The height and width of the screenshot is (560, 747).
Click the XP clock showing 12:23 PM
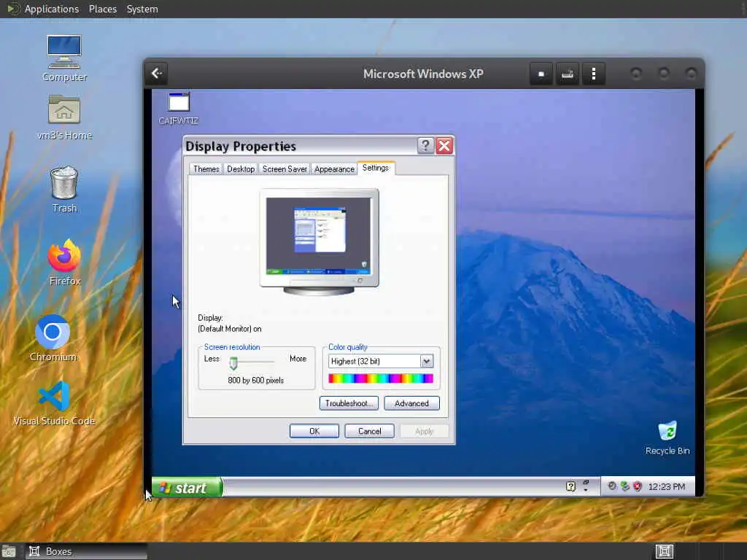click(x=667, y=486)
